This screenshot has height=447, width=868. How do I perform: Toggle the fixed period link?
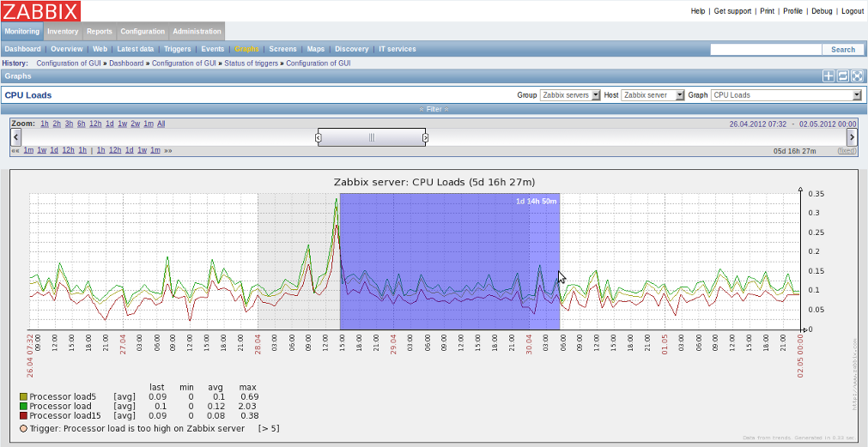click(x=847, y=150)
